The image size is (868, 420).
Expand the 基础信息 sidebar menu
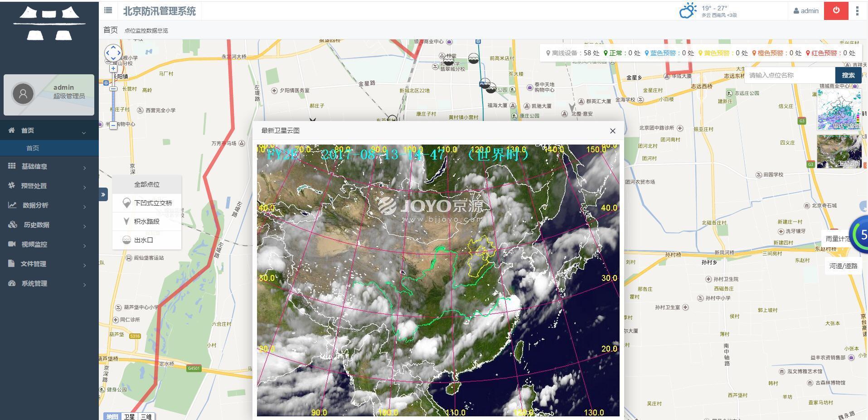48,166
